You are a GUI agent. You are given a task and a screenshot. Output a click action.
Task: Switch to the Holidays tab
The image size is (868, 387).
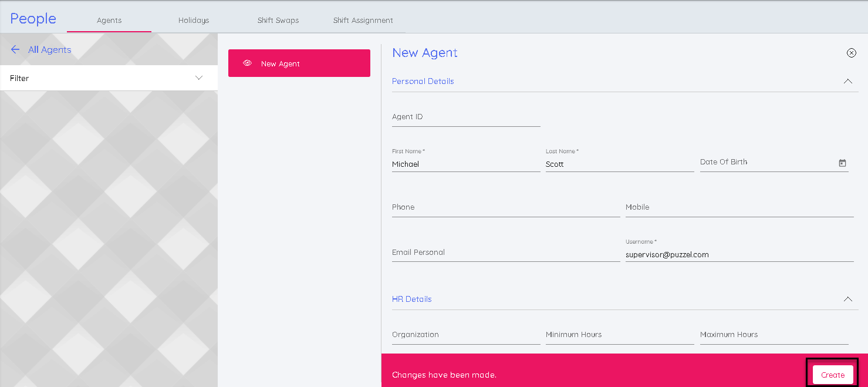pos(194,21)
